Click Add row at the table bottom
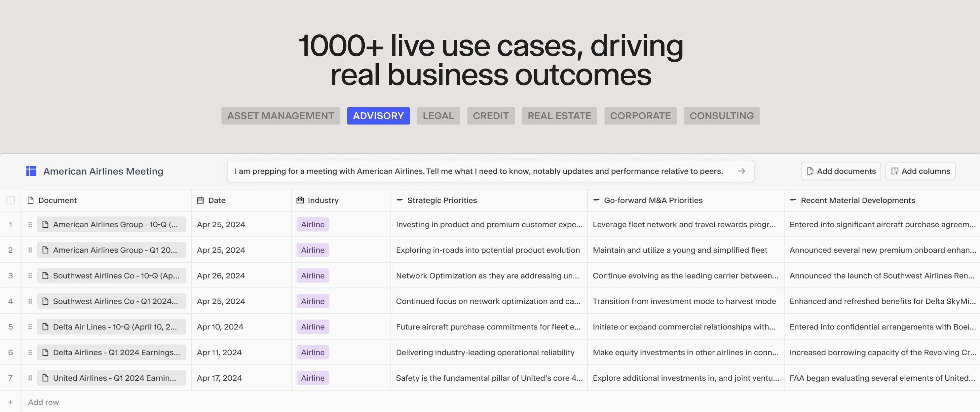Image resolution: width=980 pixels, height=412 pixels. tap(43, 402)
